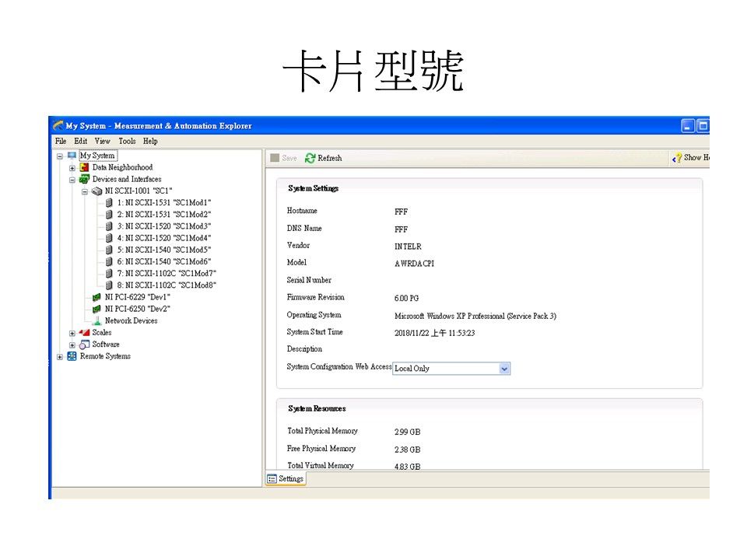Click the Devices and Interfaces icon

pos(84,179)
